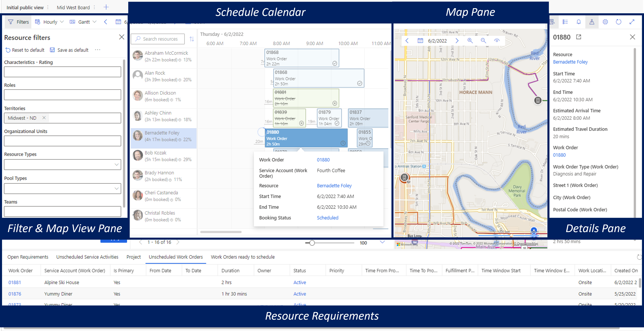Close the 01880 details pane
This screenshot has width=644, height=331.
[x=632, y=37]
